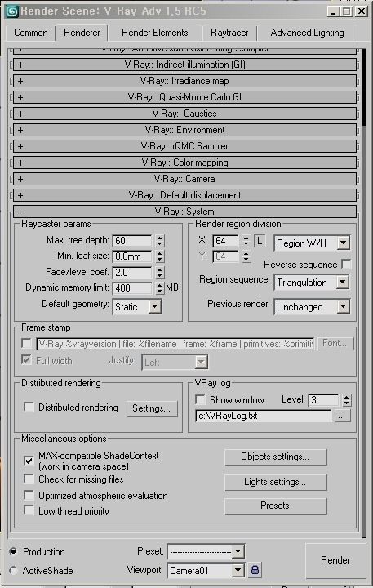Expand V-Ray Camera rollout
Screen dimensions: 373x588
[x=184, y=179]
